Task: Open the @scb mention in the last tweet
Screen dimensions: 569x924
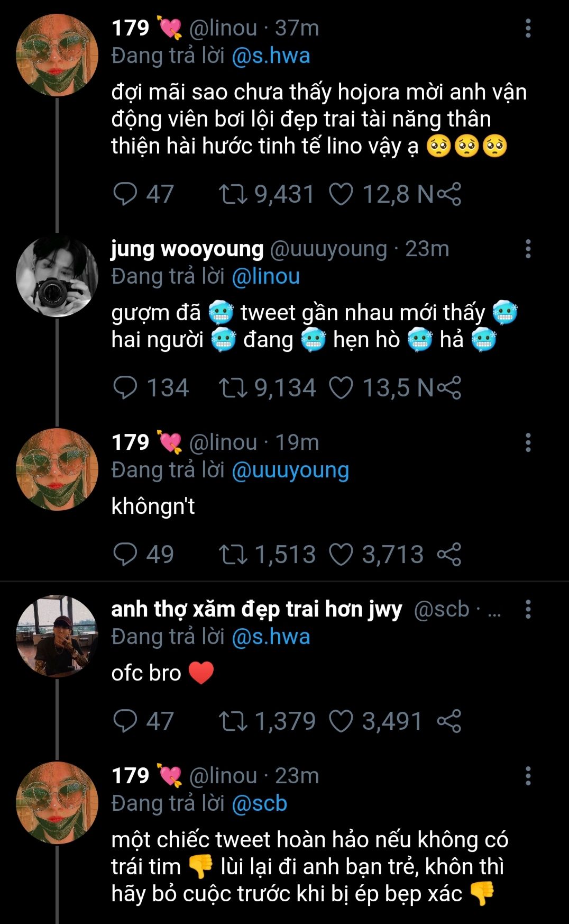Action: tap(259, 803)
